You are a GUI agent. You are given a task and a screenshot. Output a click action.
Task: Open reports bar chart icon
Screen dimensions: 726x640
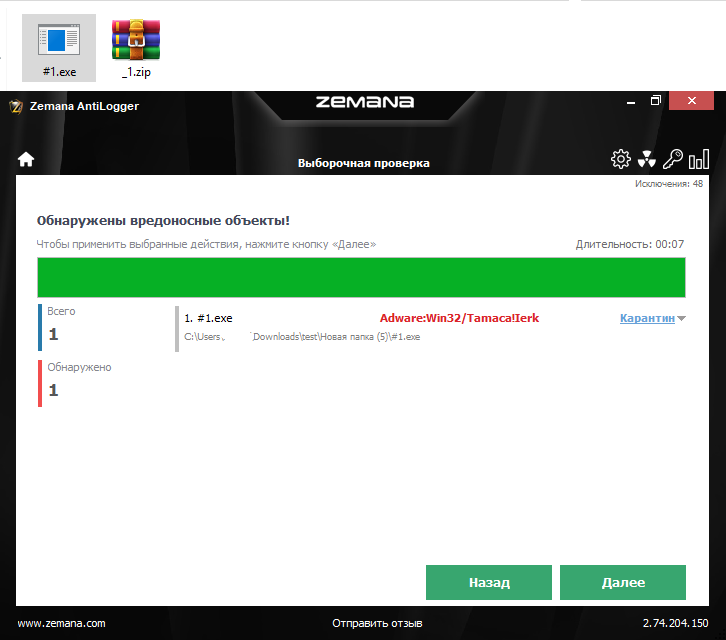[x=699, y=159]
